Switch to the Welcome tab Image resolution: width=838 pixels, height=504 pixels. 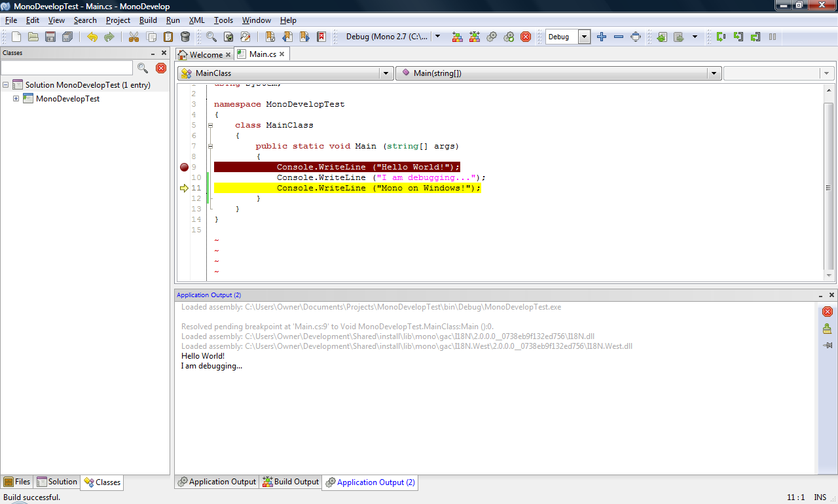pos(205,54)
